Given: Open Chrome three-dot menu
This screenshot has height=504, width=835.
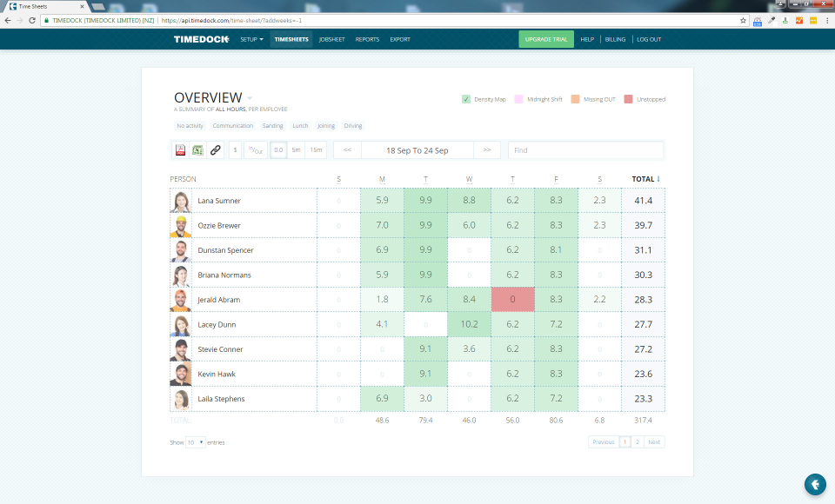Looking at the screenshot, I should (x=827, y=20).
